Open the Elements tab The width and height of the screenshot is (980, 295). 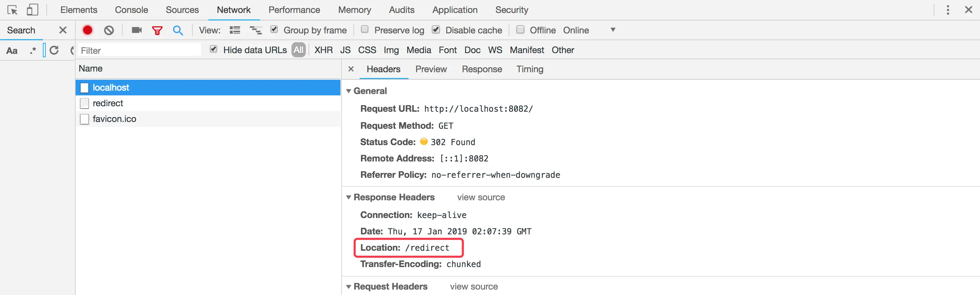[x=79, y=10]
